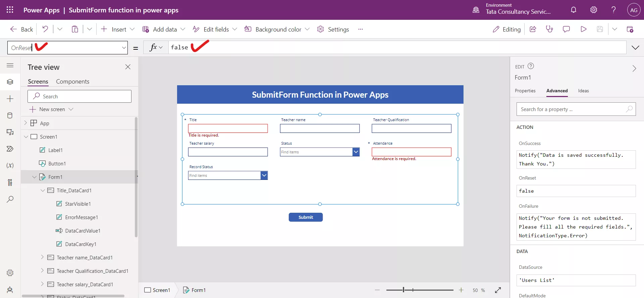
Task: Open the Record Status combo box
Action: [228, 176]
